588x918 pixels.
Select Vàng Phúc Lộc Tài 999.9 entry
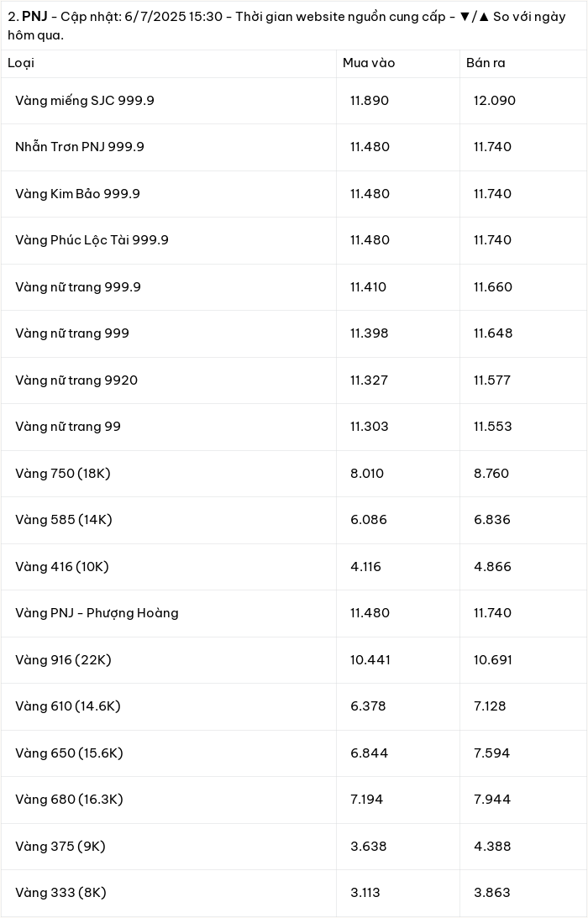pyautogui.click(x=92, y=240)
